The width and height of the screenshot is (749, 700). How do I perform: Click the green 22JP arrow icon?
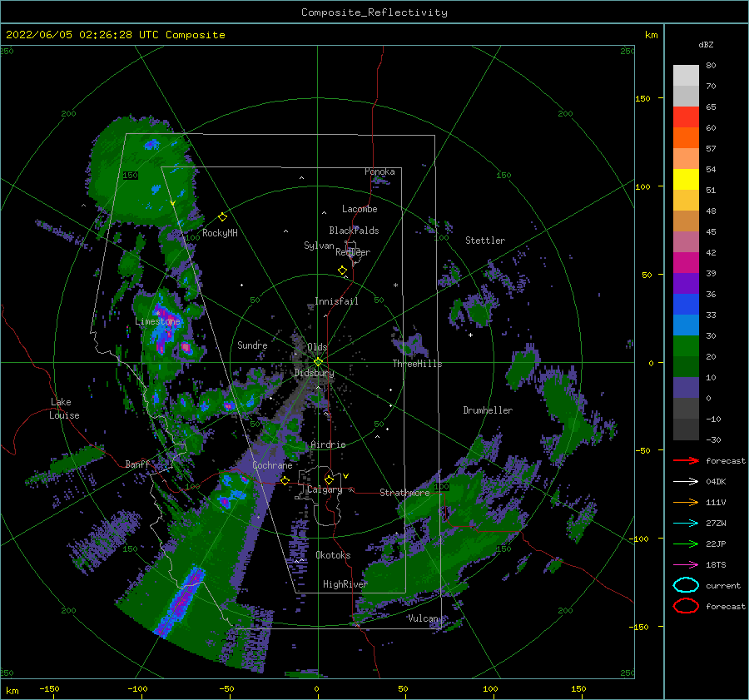coord(686,544)
